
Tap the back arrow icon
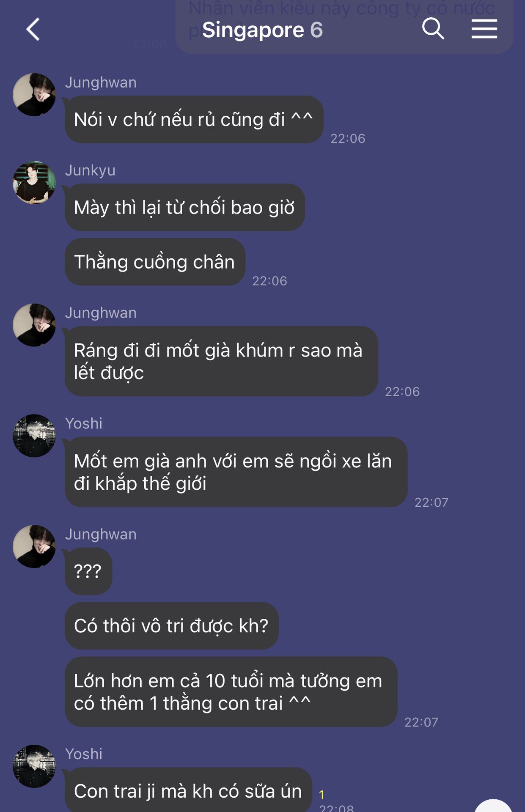(x=33, y=29)
